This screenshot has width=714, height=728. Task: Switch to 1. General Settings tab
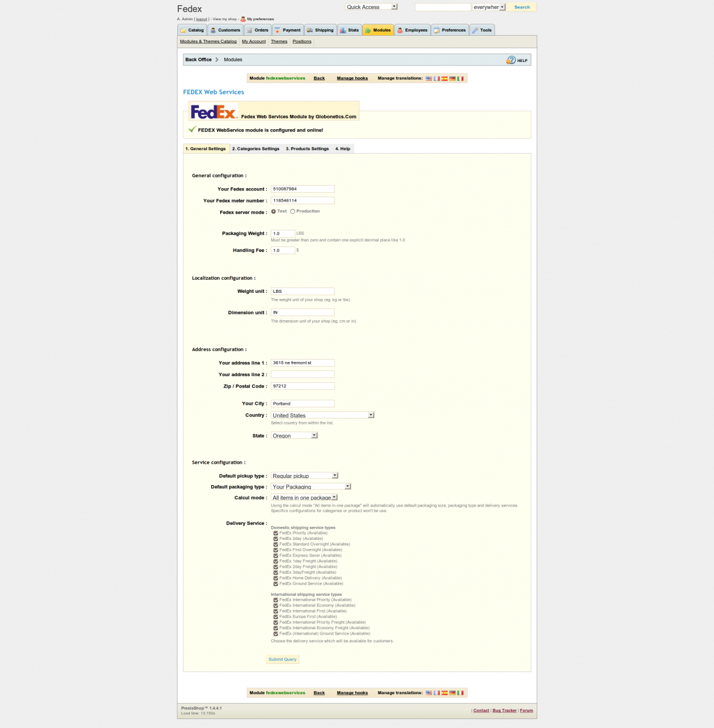click(x=206, y=149)
